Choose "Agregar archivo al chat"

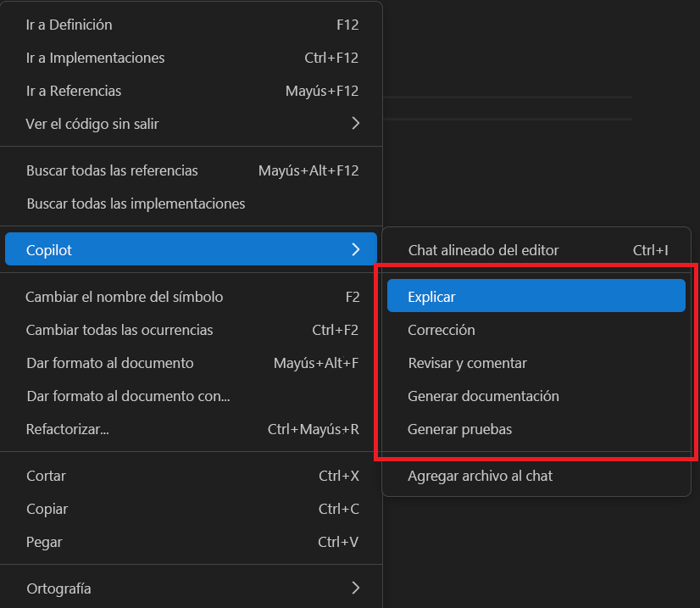click(481, 476)
